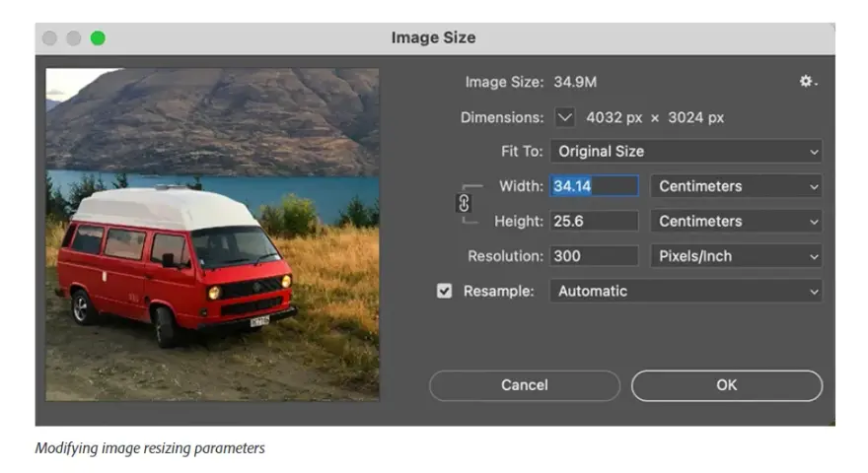Viewport: 868px width, 473px height.
Task: Click the Resolution field showing 300
Action: click(594, 256)
